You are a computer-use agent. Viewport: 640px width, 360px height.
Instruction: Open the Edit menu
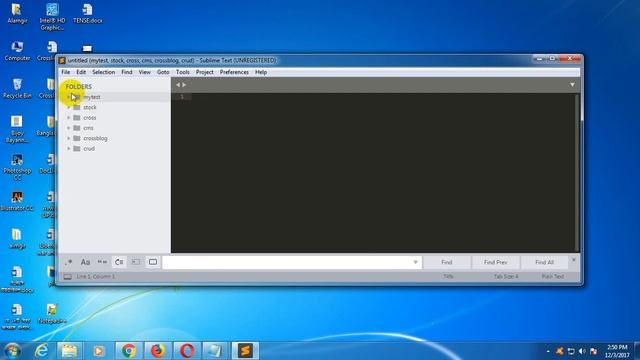pos(81,72)
